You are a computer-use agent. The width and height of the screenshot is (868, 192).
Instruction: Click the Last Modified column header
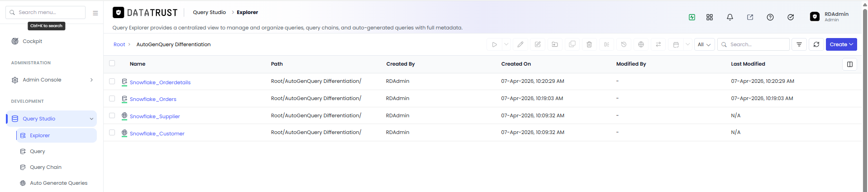pyautogui.click(x=748, y=64)
